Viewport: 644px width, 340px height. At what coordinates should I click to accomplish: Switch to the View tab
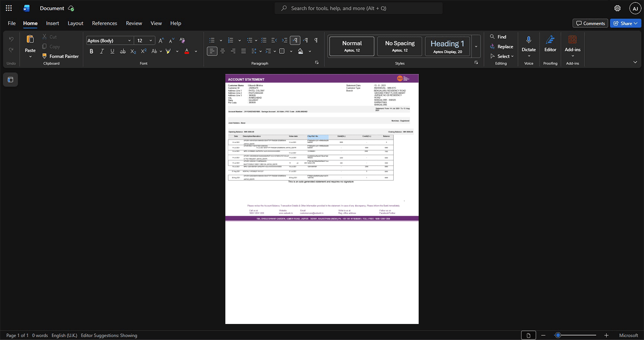(x=156, y=23)
